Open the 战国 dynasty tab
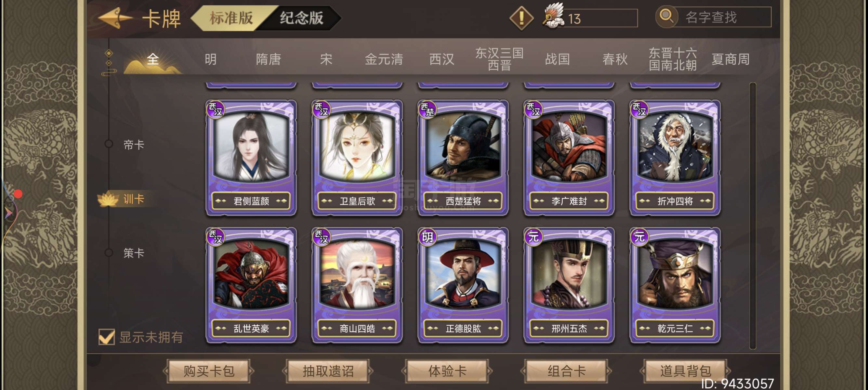Screen dimensions: 868x390 pos(557,59)
